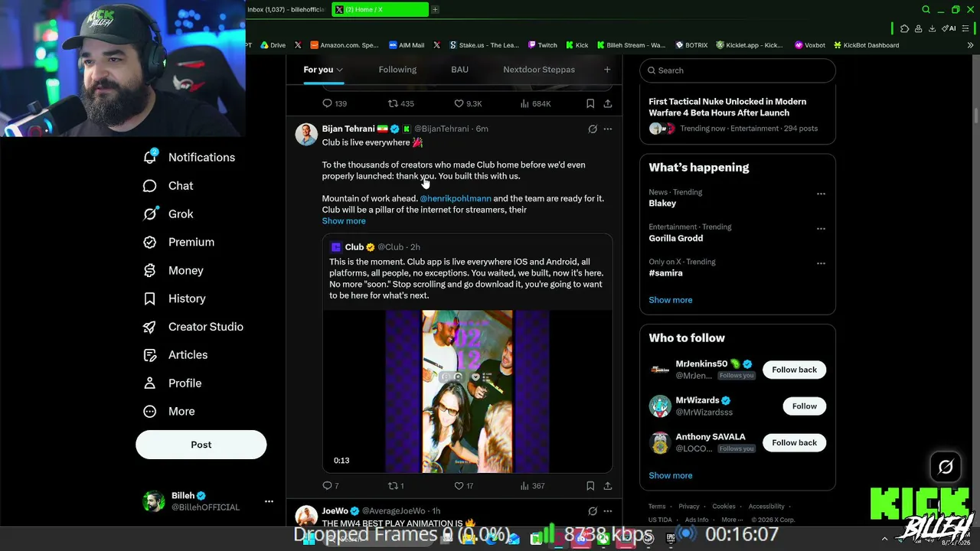Switch to the Inbox browser tab

point(286,10)
